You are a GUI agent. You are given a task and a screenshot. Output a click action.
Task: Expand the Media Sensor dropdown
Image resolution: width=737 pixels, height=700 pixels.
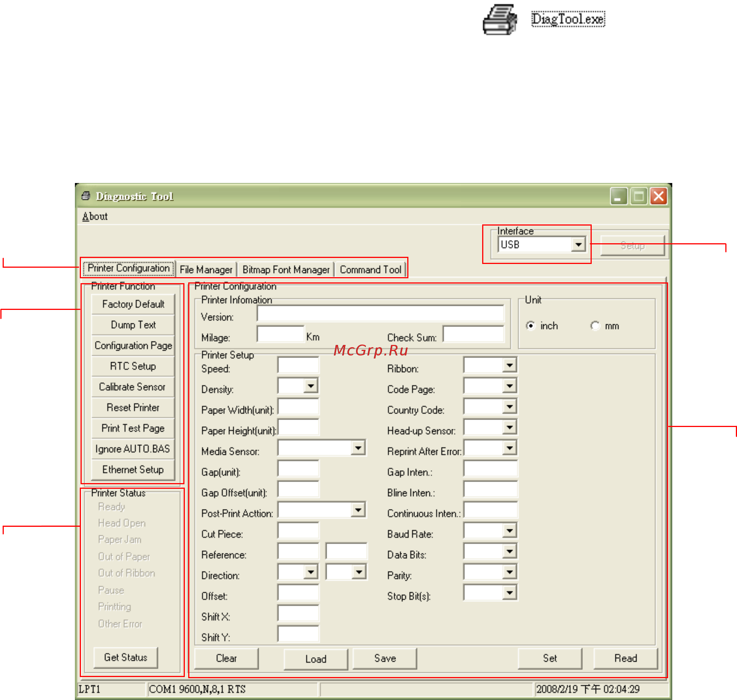click(358, 448)
